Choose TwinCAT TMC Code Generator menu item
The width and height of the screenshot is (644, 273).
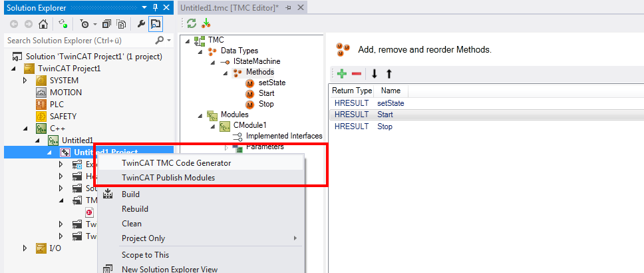[201, 163]
